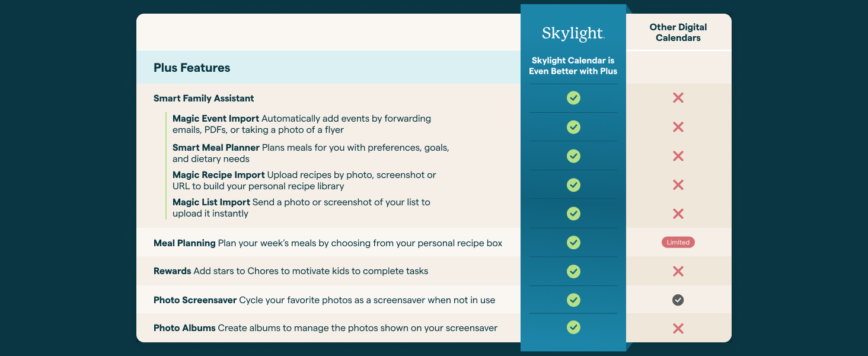Click Skylight's green checkmark for Magic List Import

573,214
